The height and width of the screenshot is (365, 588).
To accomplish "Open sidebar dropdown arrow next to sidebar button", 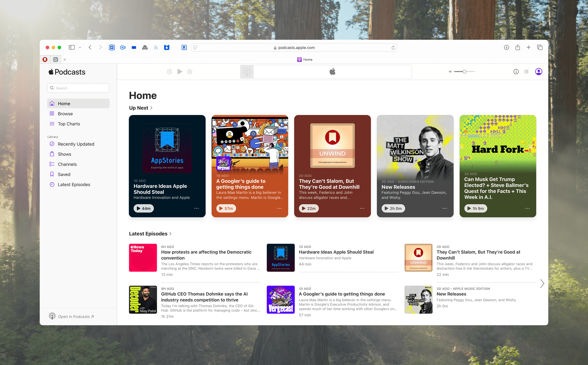I will pos(80,48).
